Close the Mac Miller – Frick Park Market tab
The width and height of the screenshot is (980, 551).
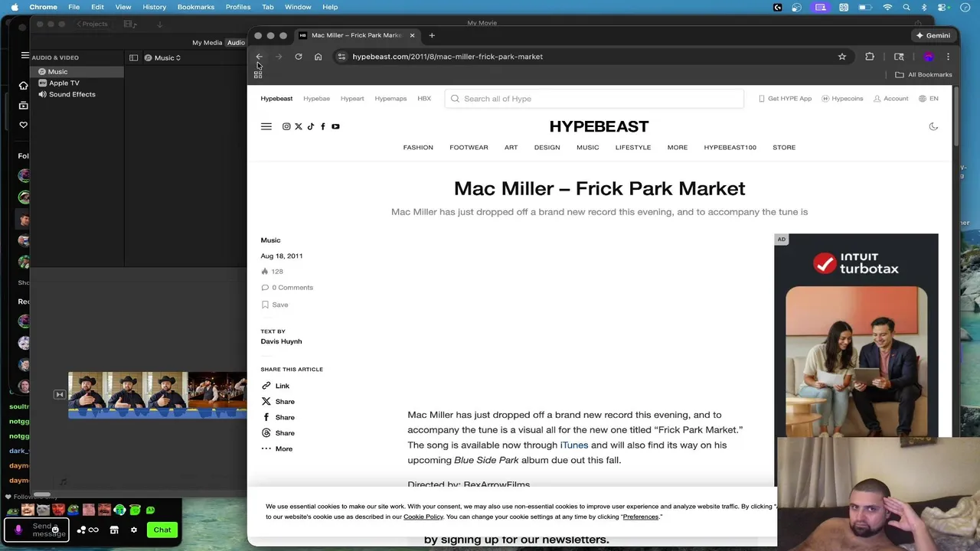(x=412, y=35)
